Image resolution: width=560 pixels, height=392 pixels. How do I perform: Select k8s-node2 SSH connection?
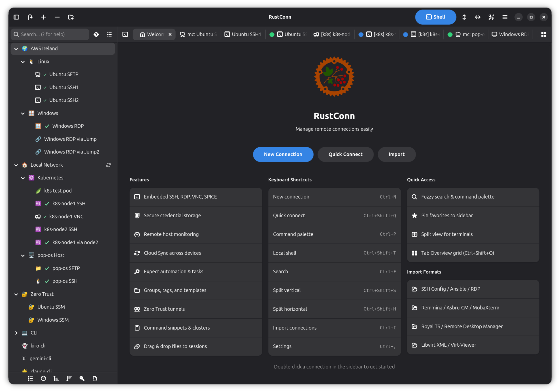pos(63,229)
